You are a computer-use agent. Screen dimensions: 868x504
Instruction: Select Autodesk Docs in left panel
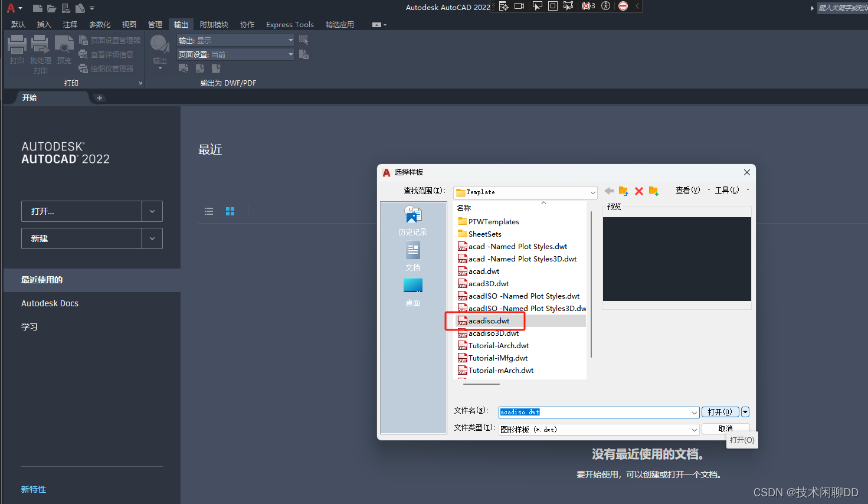point(50,303)
